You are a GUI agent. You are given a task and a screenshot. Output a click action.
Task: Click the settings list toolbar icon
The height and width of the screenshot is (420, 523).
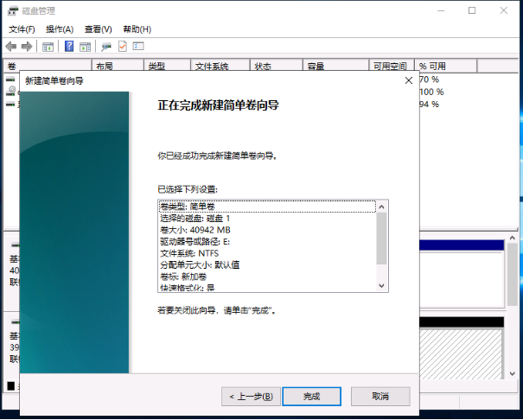point(138,46)
